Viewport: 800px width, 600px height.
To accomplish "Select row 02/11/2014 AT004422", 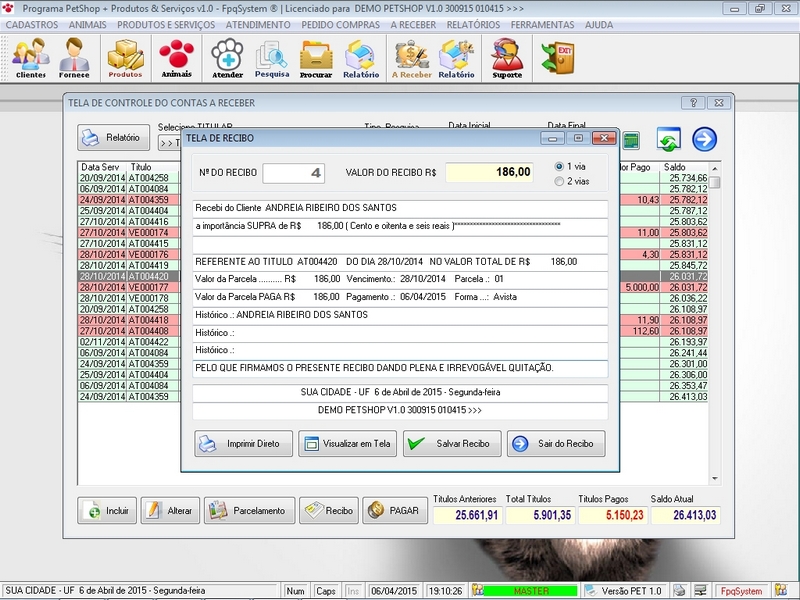I will tap(129, 341).
